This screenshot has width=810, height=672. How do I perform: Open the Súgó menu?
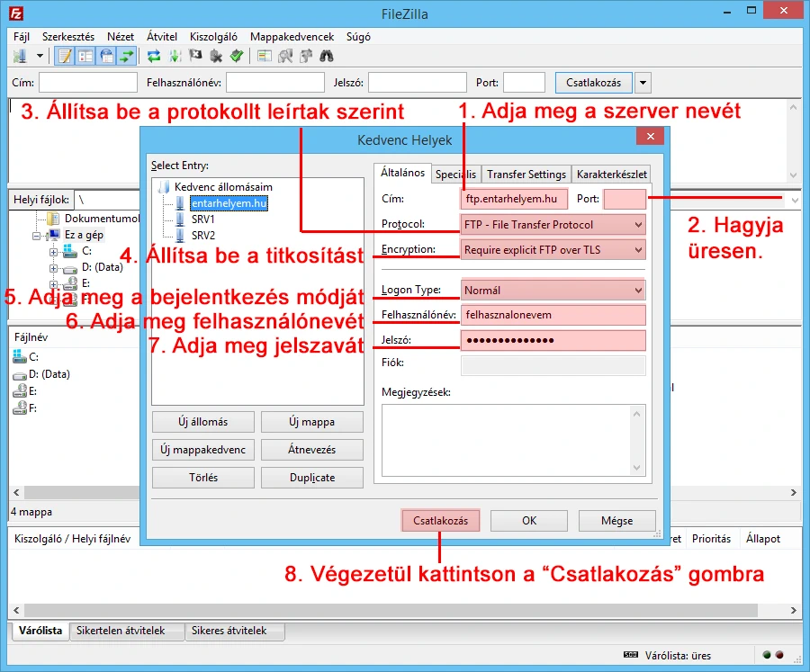click(x=358, y=37)
